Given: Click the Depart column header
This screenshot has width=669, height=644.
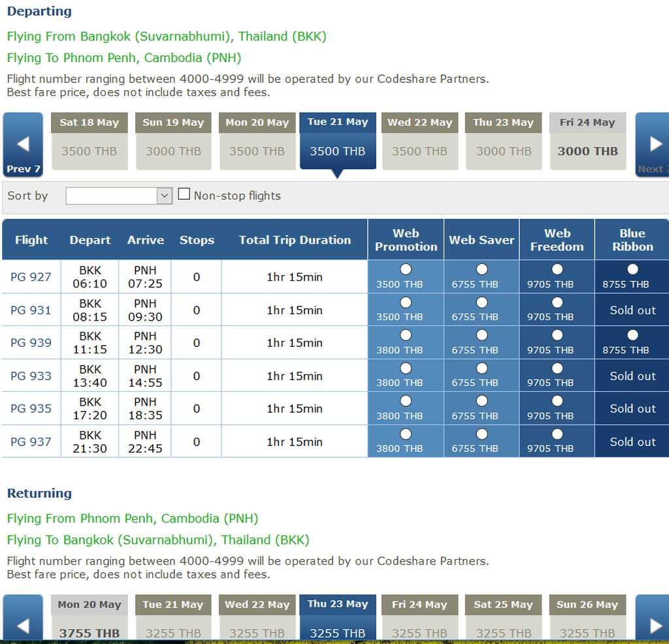Looking at the screenshot, I should click(x=90, y=240).
